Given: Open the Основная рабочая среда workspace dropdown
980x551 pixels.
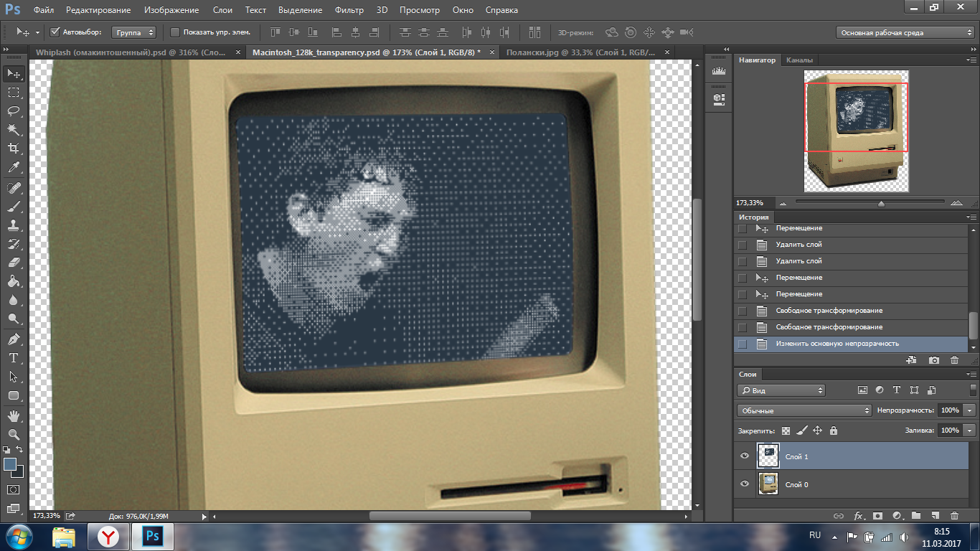Looking at the screenshot, I should pos(905,32).
